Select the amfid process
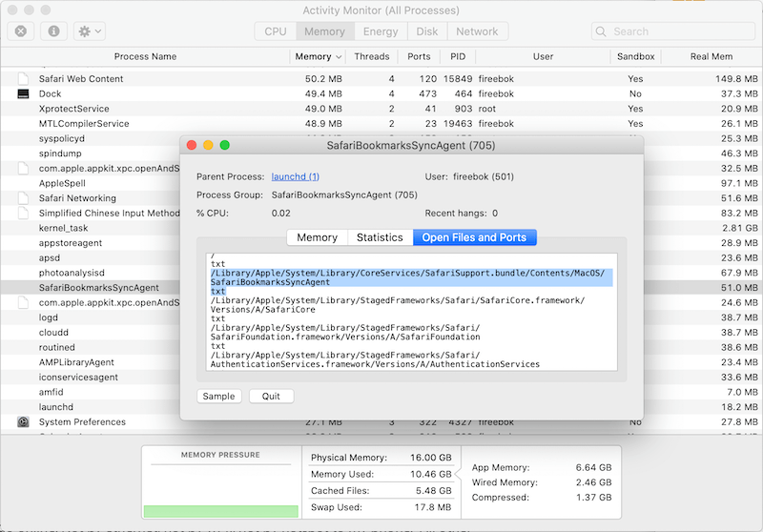The height and width of the screenshot is (532, 763). (x=52, y=392)
